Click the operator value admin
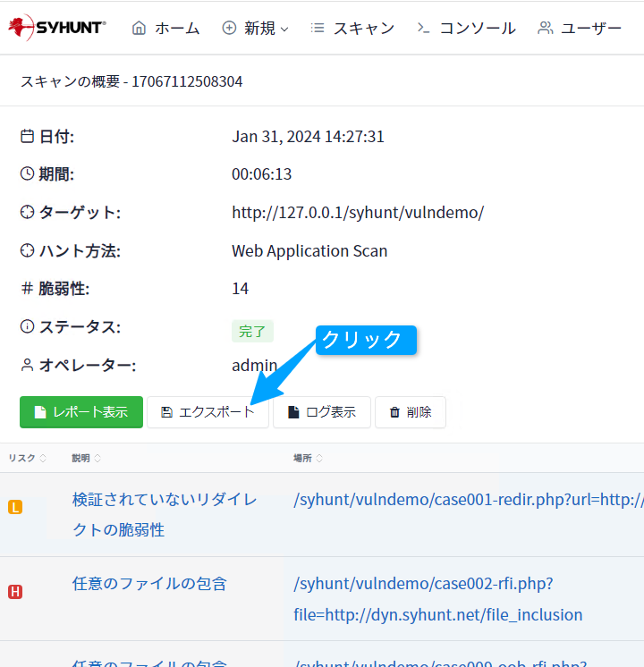 coord(255,365)
